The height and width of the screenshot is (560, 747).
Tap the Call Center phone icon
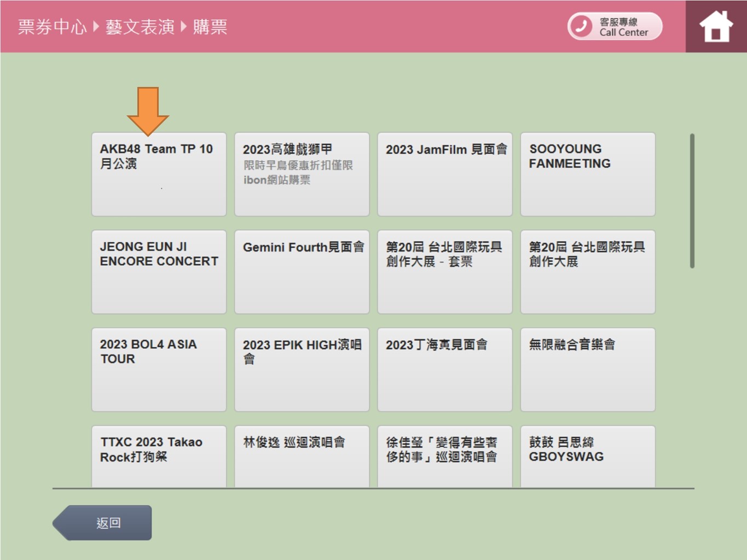pyautogui.click(x=581, y=26)
